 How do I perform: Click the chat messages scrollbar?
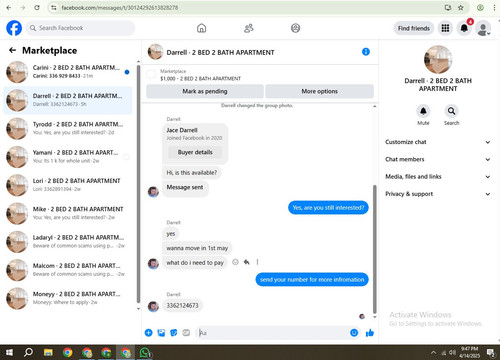coord(375,249)
